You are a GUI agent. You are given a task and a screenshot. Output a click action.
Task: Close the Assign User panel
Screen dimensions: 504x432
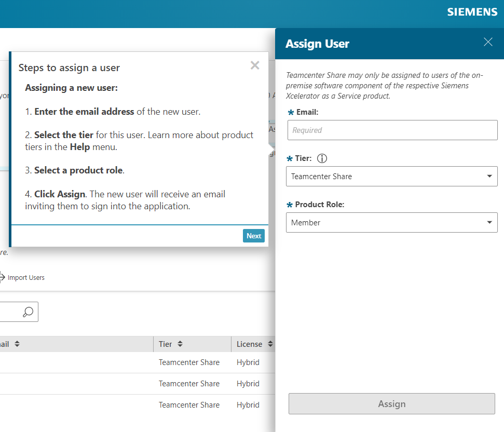coord(487,42)
